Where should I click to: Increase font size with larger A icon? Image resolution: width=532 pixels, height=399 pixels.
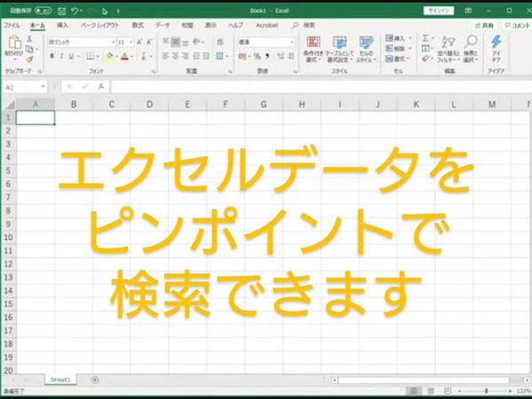pos(139,42)
